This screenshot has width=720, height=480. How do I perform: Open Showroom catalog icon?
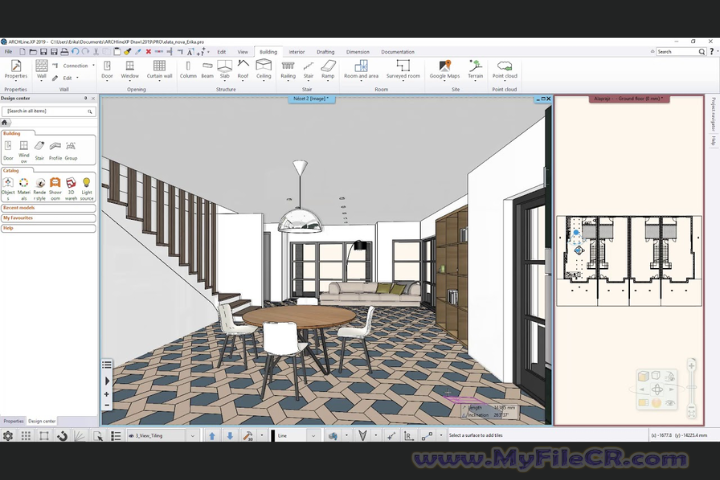pyautogui.click(x=55, y=189)
